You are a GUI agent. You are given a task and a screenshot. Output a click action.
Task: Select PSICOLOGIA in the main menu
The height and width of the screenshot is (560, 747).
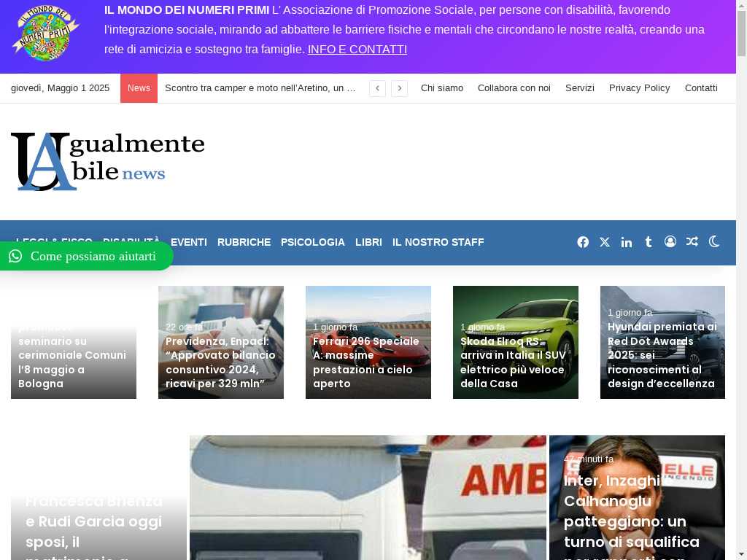point(312,242)
